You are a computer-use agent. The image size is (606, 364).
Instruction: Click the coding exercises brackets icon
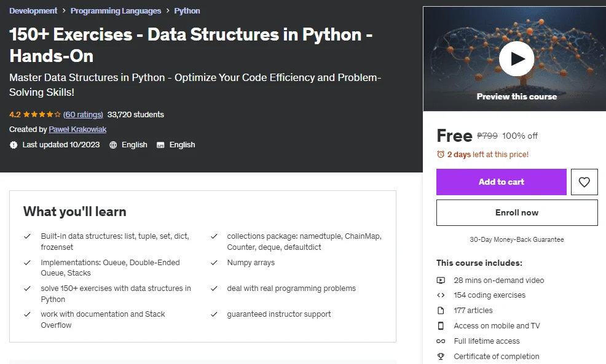point(441,295)
